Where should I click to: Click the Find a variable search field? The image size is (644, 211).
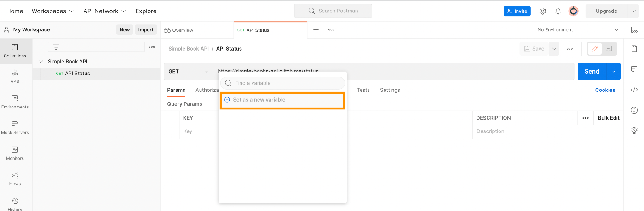tap(282, 83)
